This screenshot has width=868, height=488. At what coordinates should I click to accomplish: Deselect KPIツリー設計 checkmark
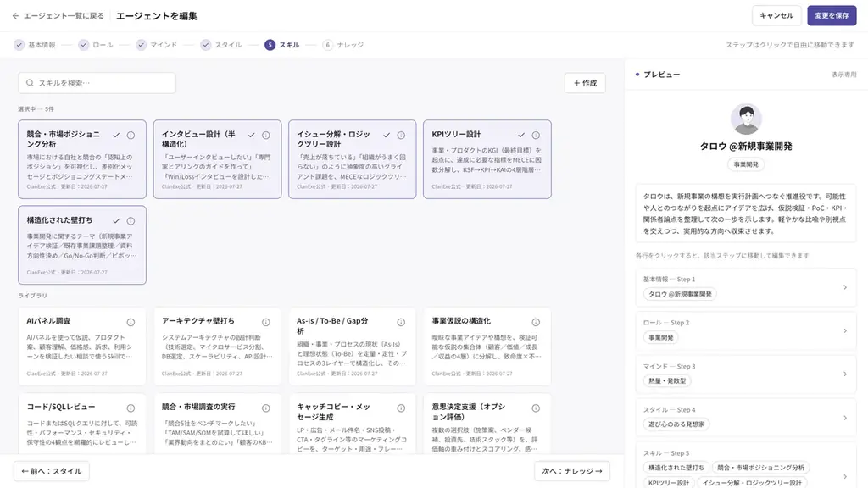click(521, 135)
